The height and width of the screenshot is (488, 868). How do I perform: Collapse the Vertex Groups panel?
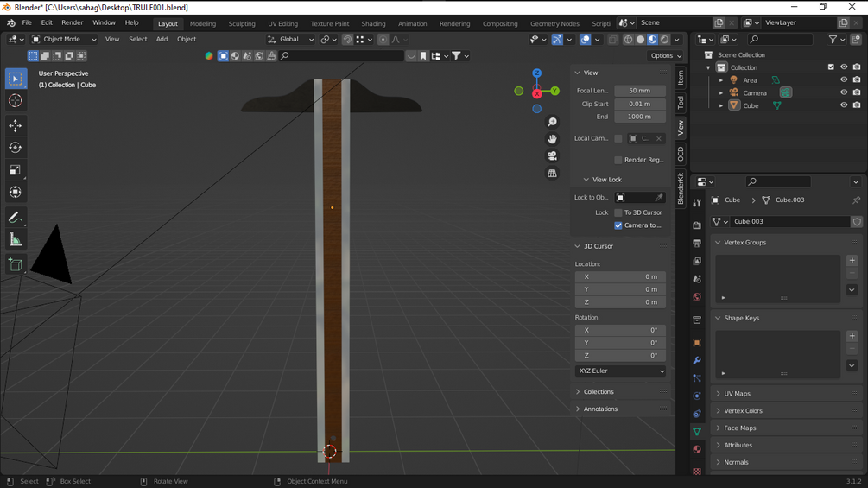[x=744, y=243]
